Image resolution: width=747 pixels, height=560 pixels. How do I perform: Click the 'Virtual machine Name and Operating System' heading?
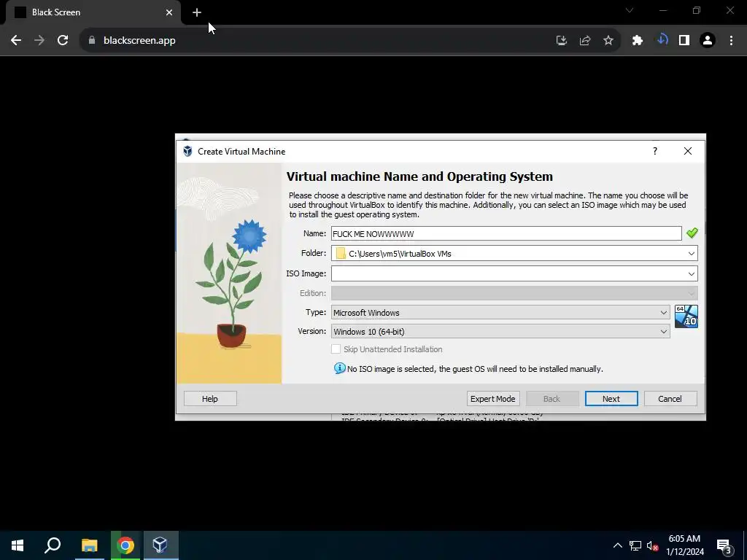(419, 176)
